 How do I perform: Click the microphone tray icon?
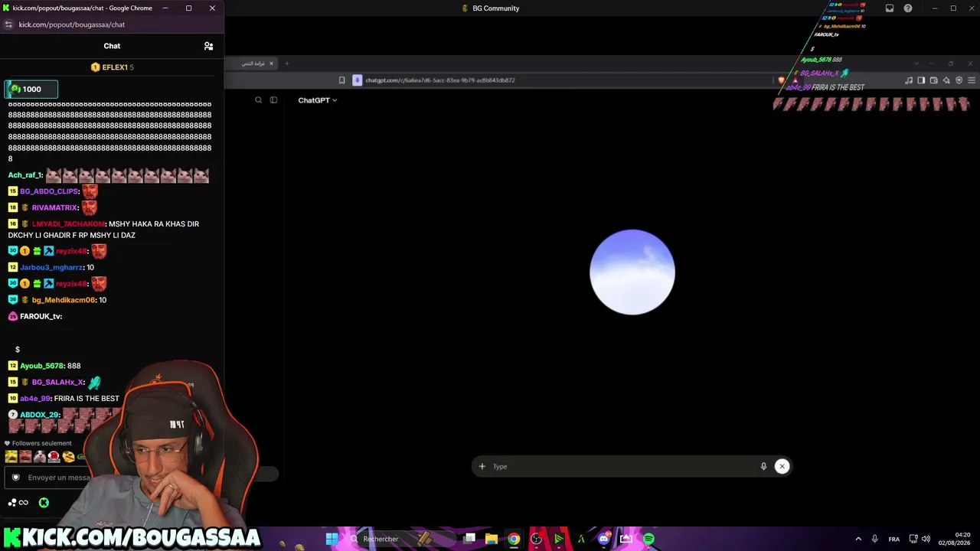click(874, 539)
